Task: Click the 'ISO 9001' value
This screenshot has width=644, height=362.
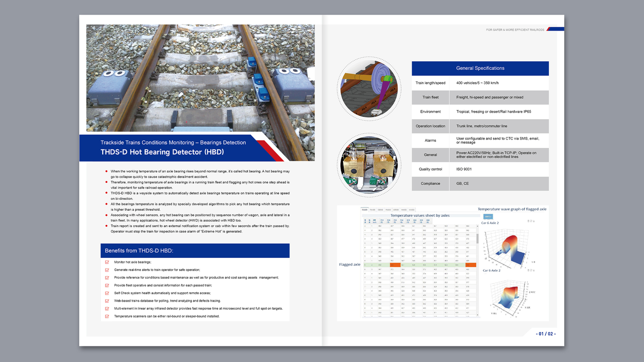Action: pyautogui.click(x=463, y=169)
